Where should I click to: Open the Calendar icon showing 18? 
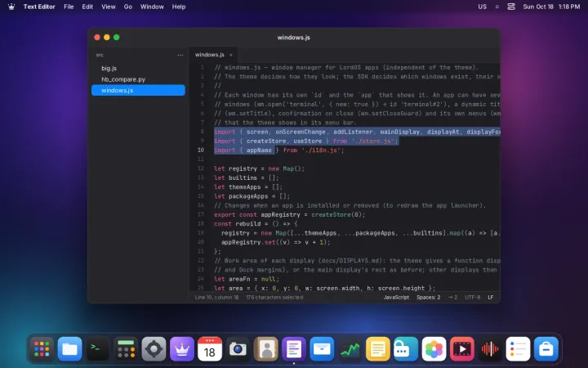coord(210,349)
